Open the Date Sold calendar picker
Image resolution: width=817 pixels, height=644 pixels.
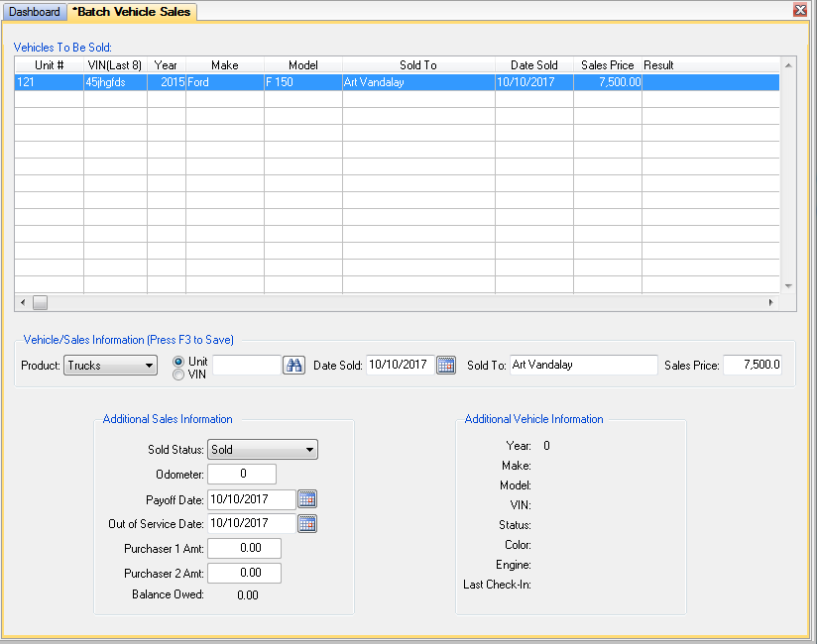click(x=446, y=365)
